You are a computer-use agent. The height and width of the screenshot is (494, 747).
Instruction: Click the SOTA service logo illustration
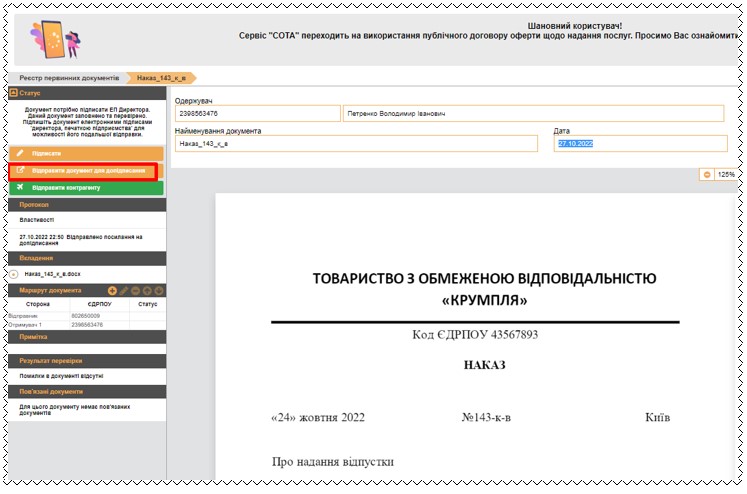[x=56, y=39]
